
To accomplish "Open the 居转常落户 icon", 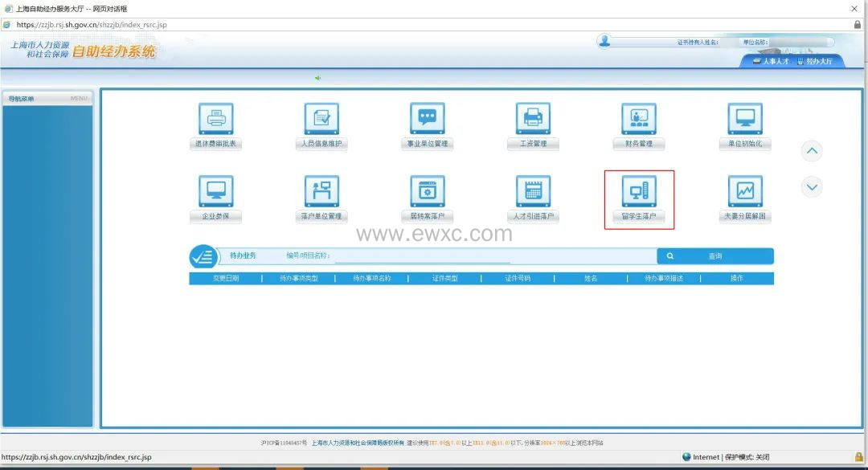I will (x=427, y=191).
